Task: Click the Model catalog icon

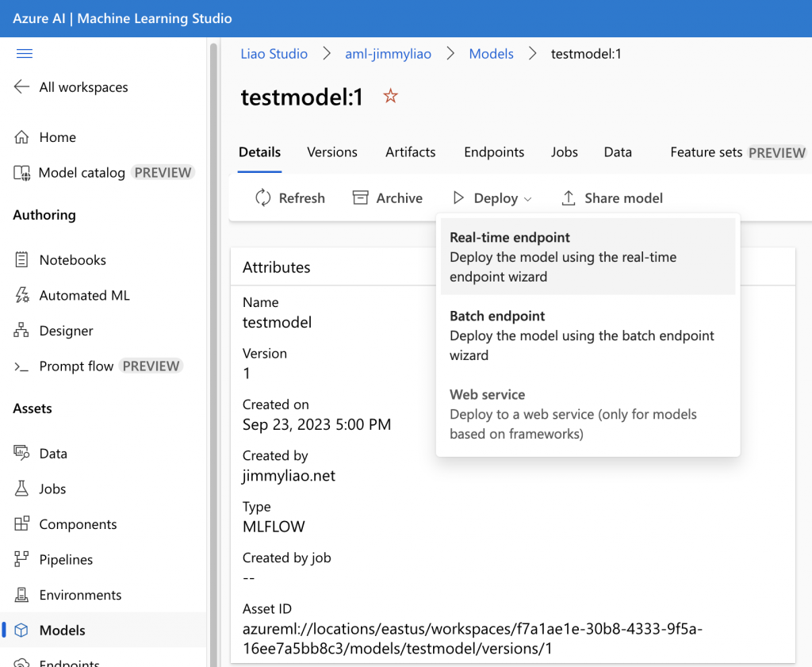Action: pyautogui.click(x=21, y=172)
